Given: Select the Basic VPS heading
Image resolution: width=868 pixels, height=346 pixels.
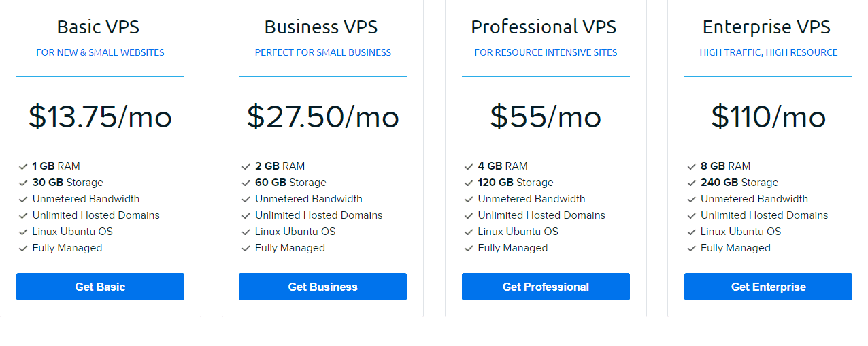Looking at the screenshot, I should [x=100, y=27].
